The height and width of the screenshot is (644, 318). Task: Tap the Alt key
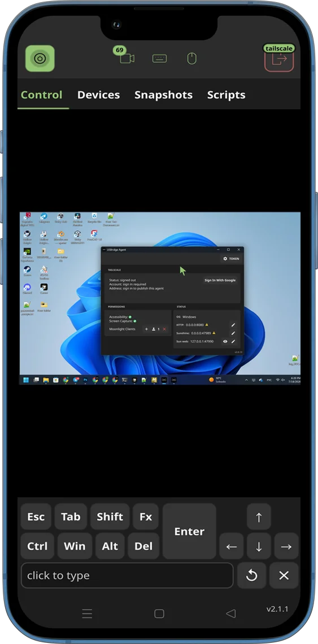[110, 546]
